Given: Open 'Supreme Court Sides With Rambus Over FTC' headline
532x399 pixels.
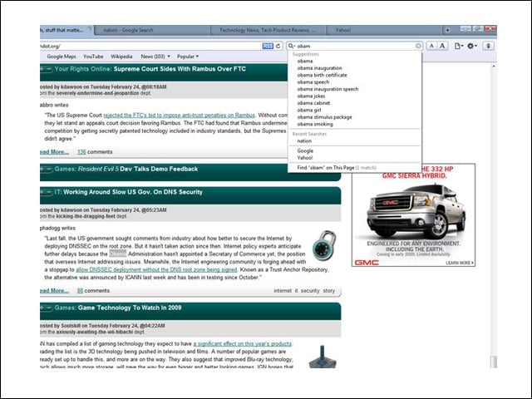Looking at the screenshot, I should [180, 69].
